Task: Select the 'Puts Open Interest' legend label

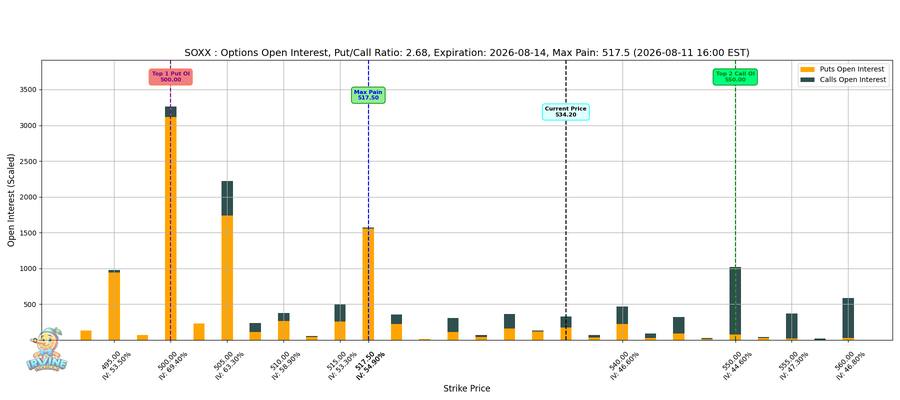Action: tap(852, 69)
